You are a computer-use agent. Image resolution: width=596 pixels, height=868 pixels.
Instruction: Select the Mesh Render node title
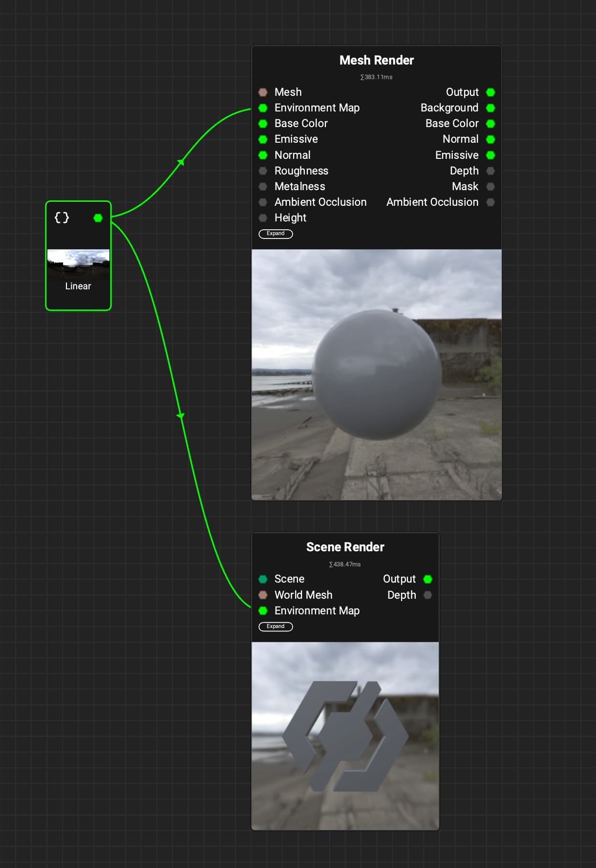coord(376,60)
